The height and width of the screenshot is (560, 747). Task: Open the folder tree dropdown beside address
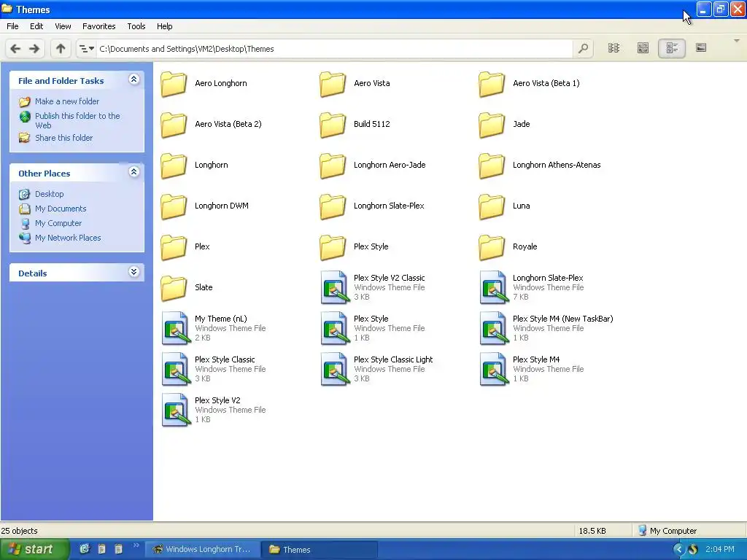(86, 49)
